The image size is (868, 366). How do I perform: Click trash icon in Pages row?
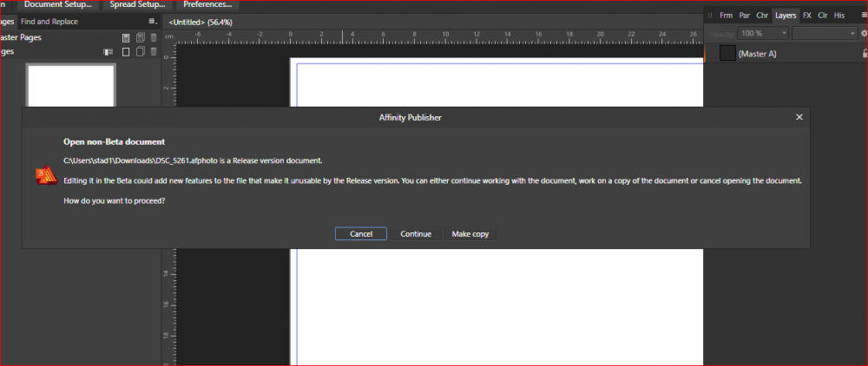coord(154,52)
